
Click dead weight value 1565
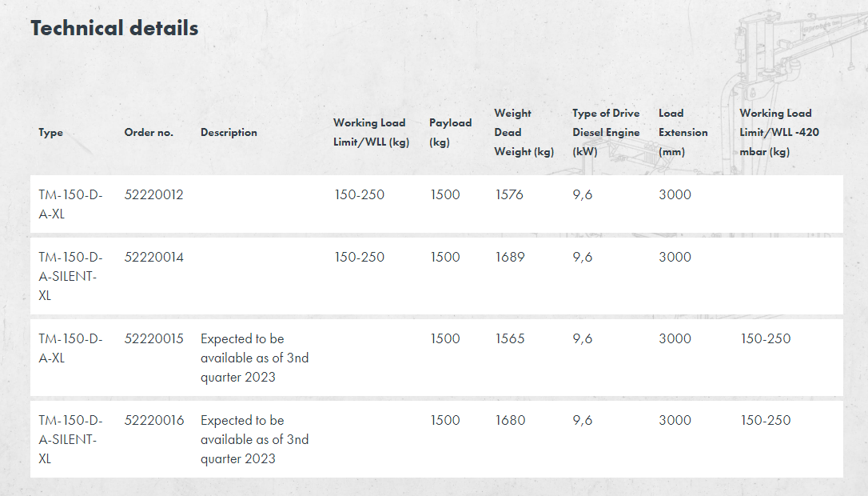pyautogui.click(x=510, y=339)
